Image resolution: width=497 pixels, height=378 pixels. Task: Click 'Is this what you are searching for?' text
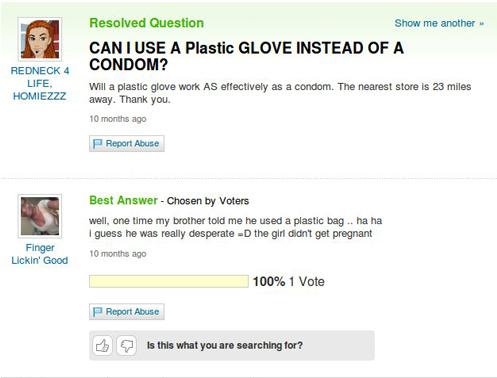tap(225, 345)
